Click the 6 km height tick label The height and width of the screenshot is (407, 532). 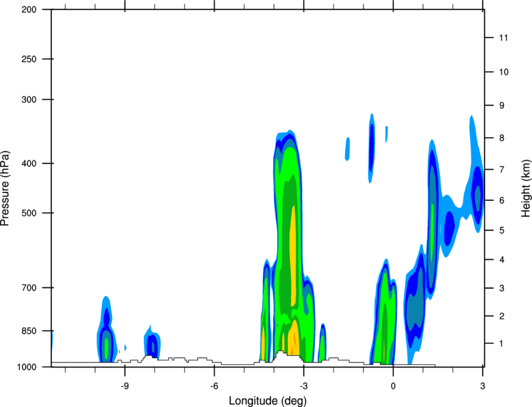click(502, 200)
